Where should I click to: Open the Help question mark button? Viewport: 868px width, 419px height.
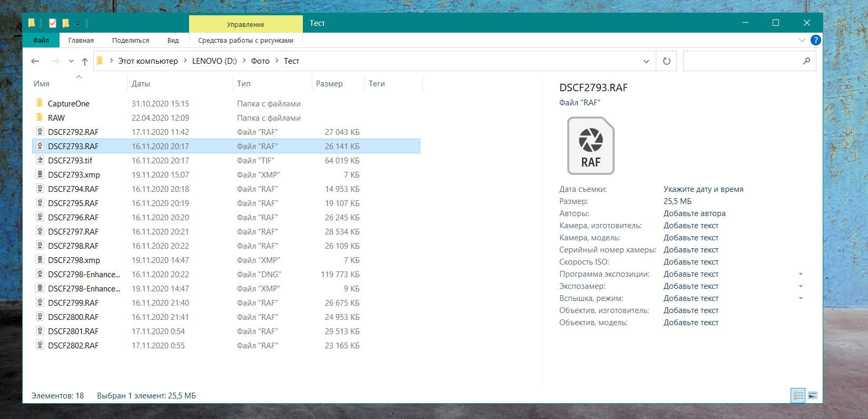[x=815, y=40]
